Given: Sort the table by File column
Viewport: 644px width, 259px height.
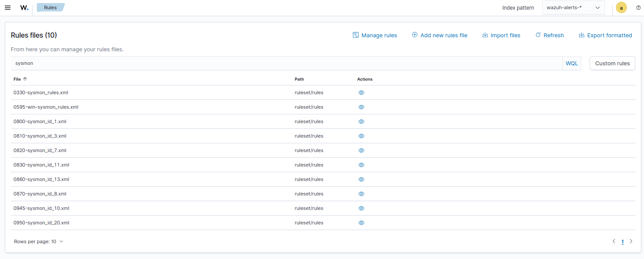Looking at the screenshot, I should point(20,79).
